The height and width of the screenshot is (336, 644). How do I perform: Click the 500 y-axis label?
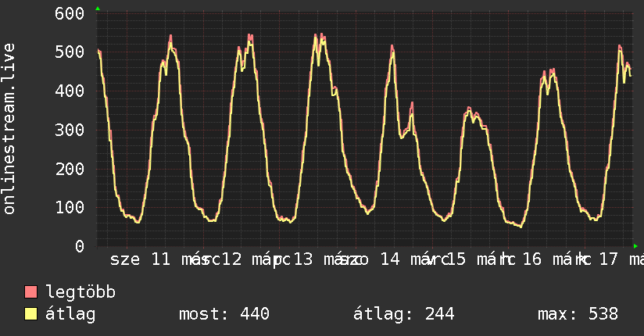coord(70,52)
